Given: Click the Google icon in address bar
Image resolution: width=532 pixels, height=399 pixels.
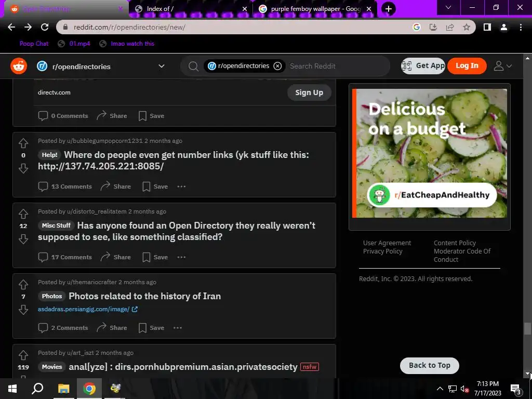Looking at the screenshot, I should coord(417,27).
